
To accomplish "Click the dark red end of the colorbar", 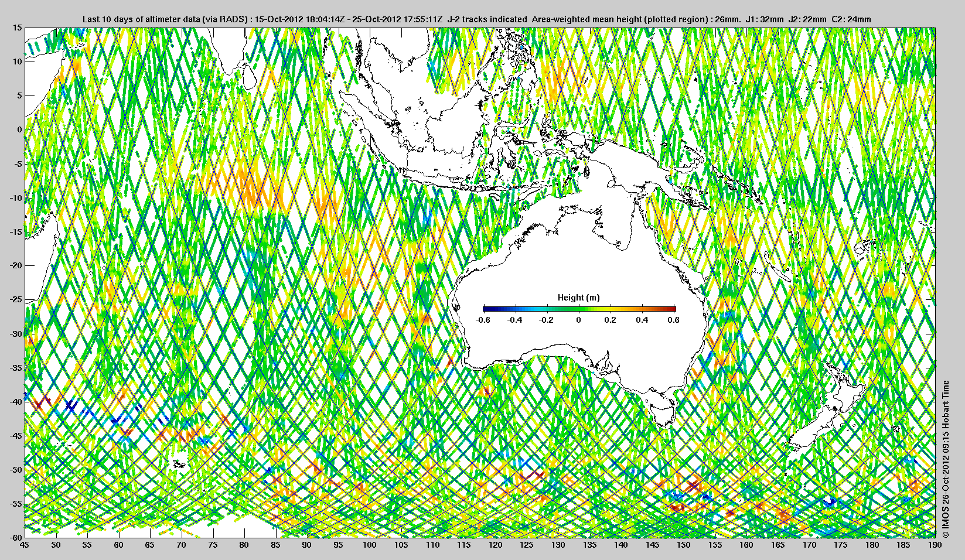I will tap(673, 309).
